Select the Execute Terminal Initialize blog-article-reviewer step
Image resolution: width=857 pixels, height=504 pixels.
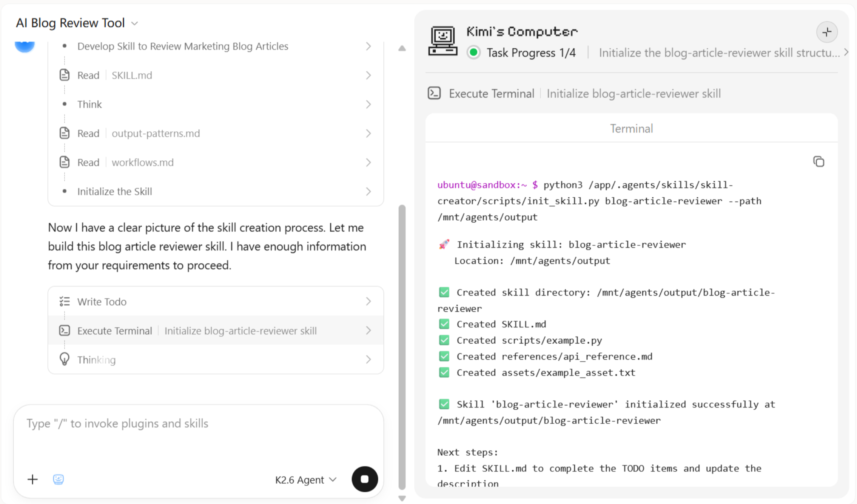pos(216,330)
